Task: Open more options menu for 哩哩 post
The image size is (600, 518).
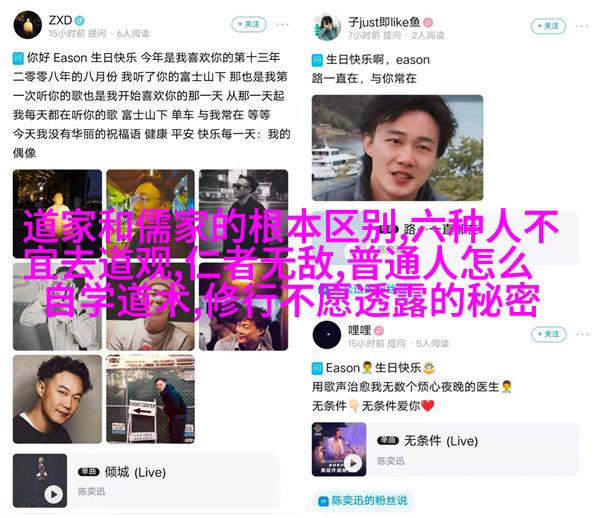Action: pyautogui.click(x=582, y=334)
